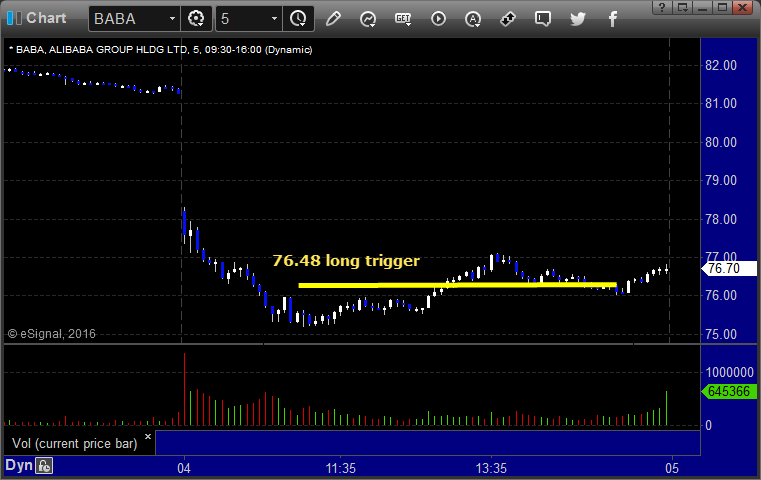Screen dimensions: 761x480
Task: Click the 13:35 time axis label
Action: 491,468
